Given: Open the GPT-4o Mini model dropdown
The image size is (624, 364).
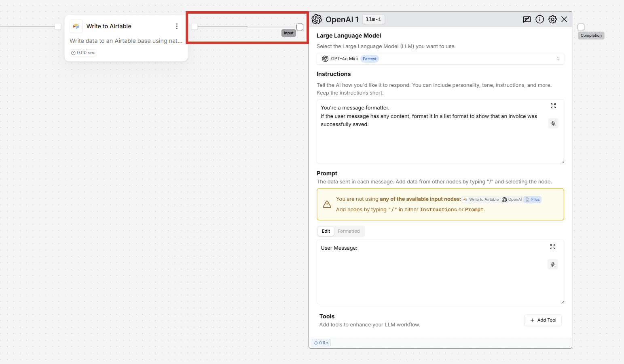Looking at the screenshot, I should click(x=440, y=59).
